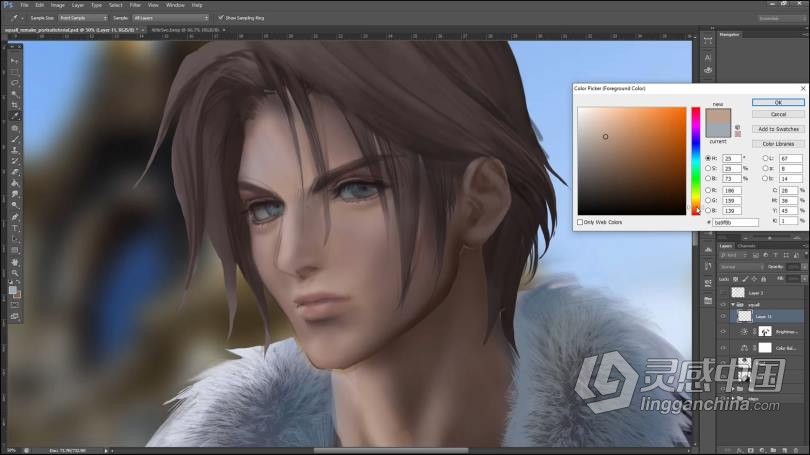
Task: Open the Layer menu
Action: 77,5
